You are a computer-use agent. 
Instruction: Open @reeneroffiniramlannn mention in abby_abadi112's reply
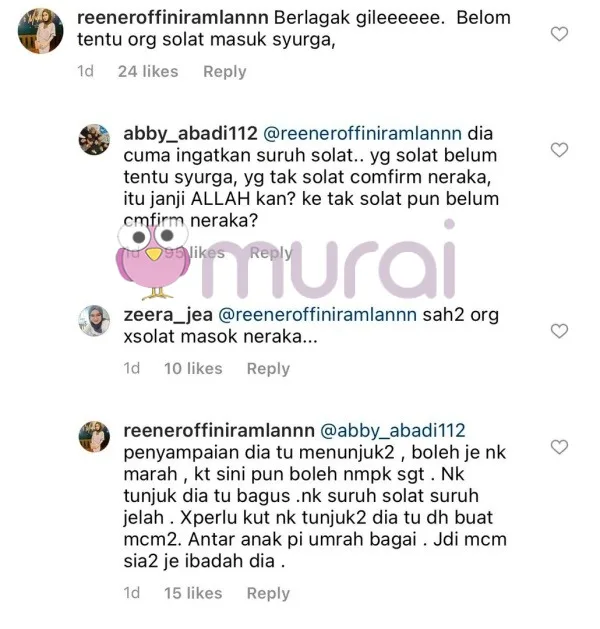362,134
